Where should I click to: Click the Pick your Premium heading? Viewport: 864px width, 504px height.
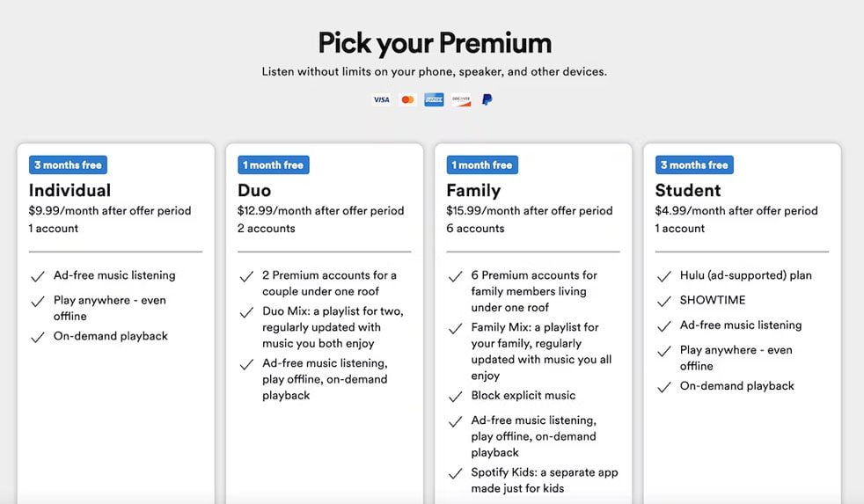pos(435,43)
